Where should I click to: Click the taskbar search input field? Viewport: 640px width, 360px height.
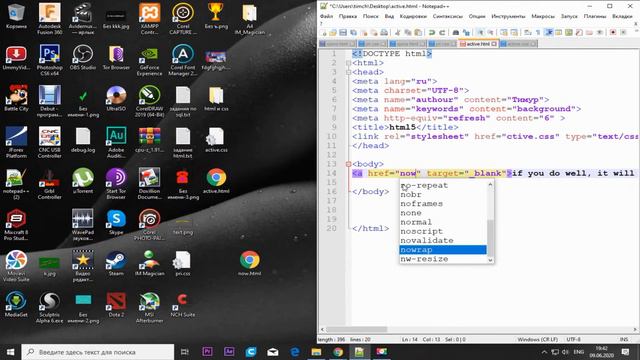[x=98, y=352]
